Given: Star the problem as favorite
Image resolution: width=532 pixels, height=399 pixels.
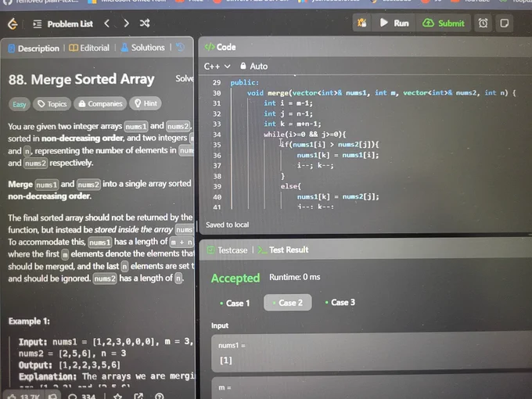Looking at the screenshot, I should pos(117,397).
